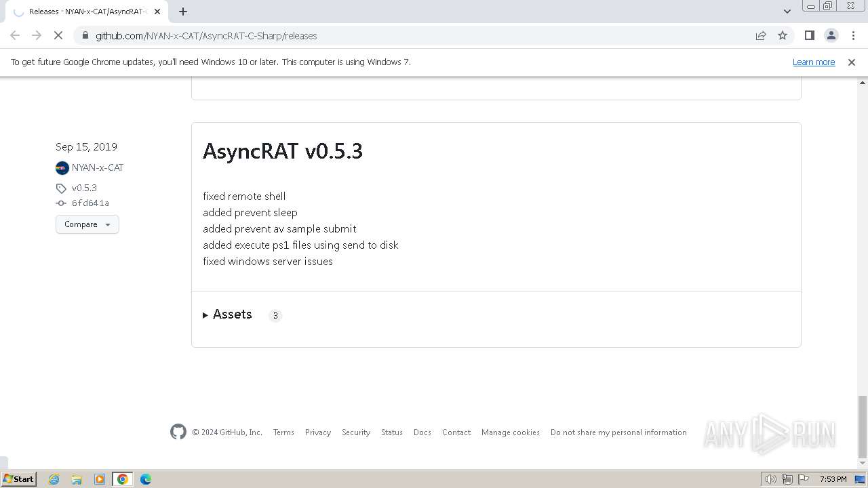868x488 pixels.
Task: Open Windows Explorer from taskbar
Action: 77,479
